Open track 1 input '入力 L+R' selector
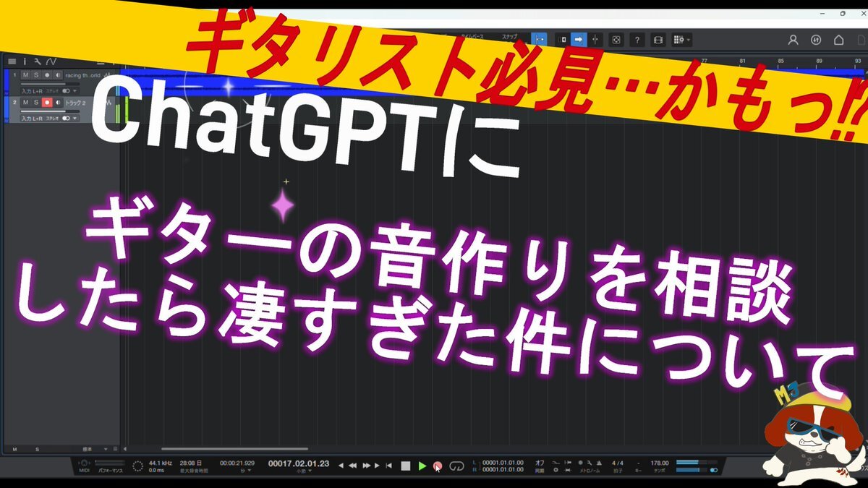The width and height of the screenshot is (868, 488). tap(32, 91)
